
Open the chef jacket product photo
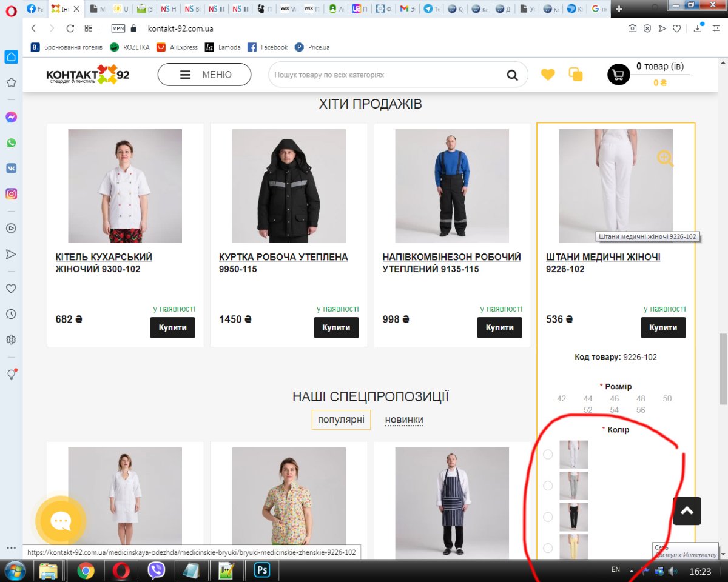tap(125, 186)
